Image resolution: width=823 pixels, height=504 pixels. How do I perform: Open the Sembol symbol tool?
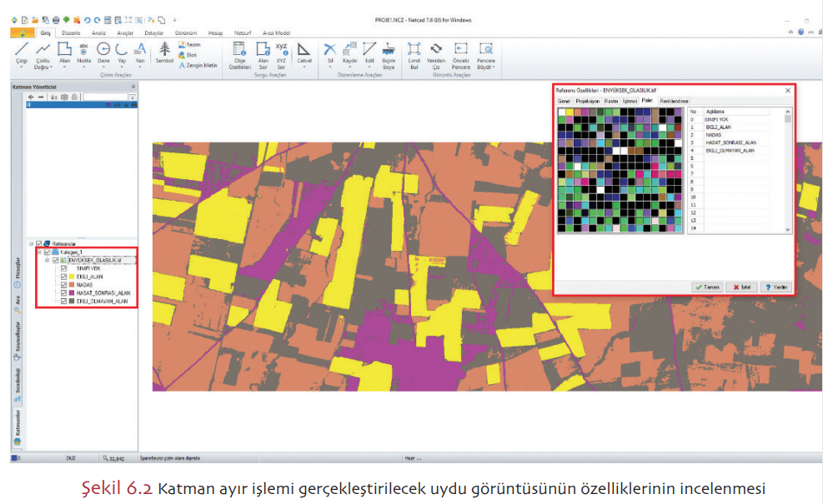point(164,52)
